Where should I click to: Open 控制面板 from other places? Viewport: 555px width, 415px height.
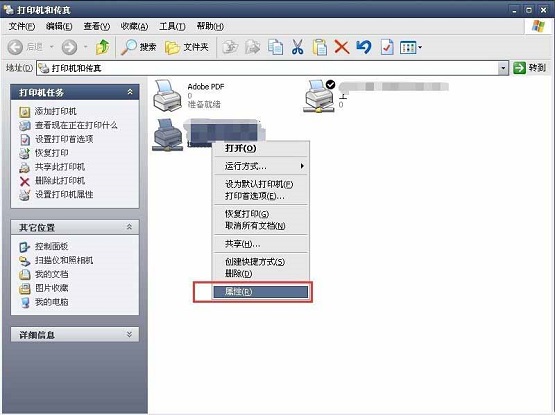point(51,246)
